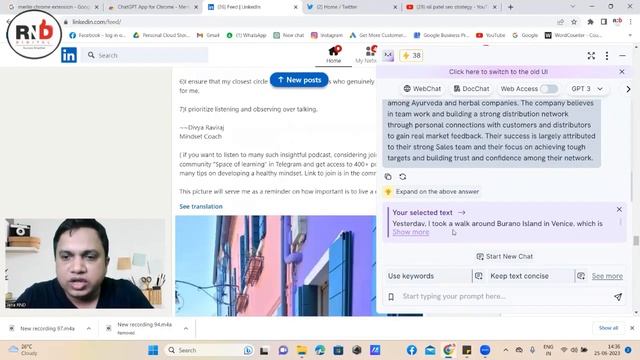
Task: Choose the Keep text concise prompt chip
Action: (525, 276)
